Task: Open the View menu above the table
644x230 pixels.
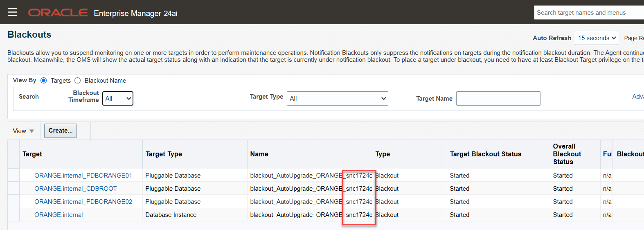Action: [x=23, y=131]
